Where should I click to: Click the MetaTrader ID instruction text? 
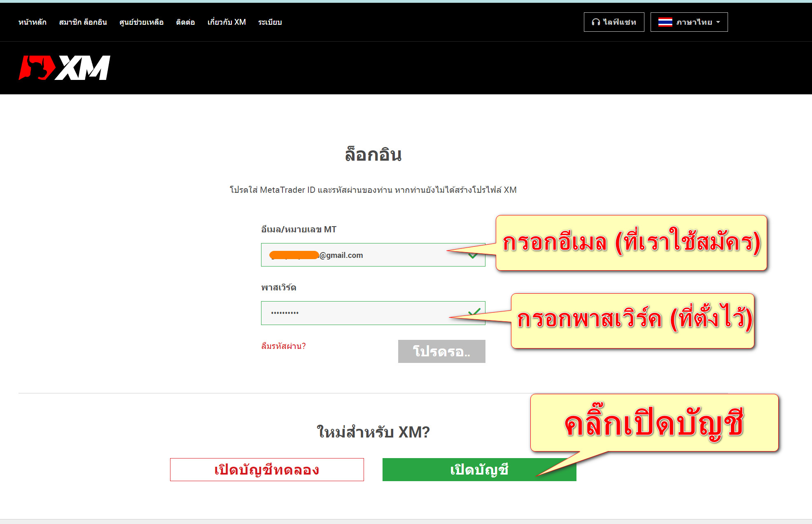pos(373,190)
